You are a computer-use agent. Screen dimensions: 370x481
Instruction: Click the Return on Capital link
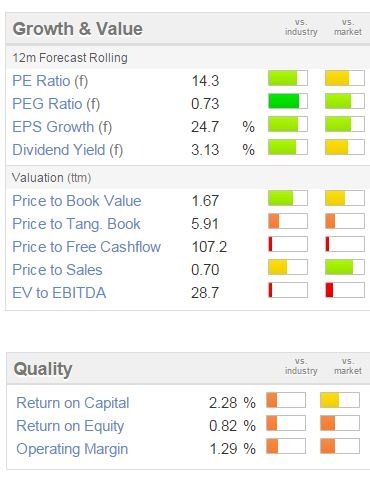click(73, 403)
